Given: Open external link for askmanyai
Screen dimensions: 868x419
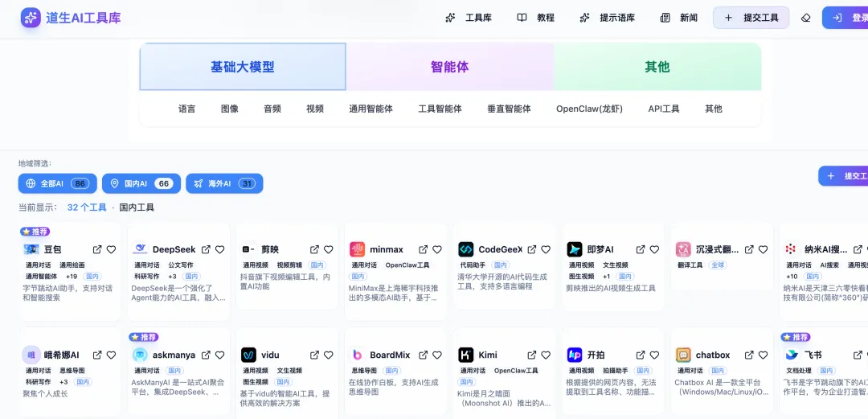Looking at the screenshot, I should (206, 355).
